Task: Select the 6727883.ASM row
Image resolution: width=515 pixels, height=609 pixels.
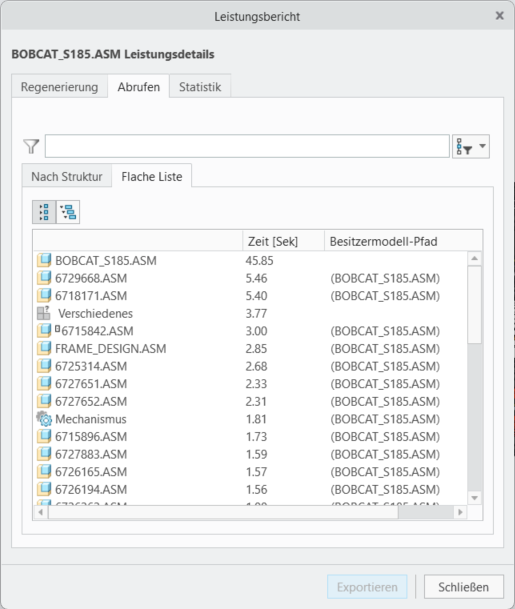Action: [251, 454]
